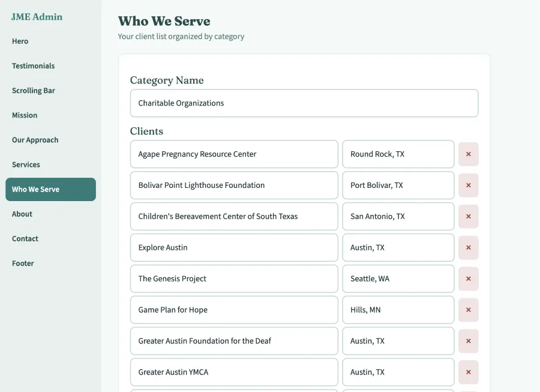Delete Children's Bereavement Center of South Texas
The width and height of the screenshot is (540, 392).
468,216
